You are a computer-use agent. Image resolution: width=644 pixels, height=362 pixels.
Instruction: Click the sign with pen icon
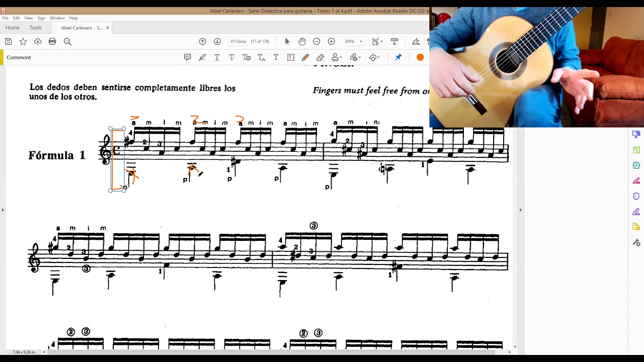416,42
